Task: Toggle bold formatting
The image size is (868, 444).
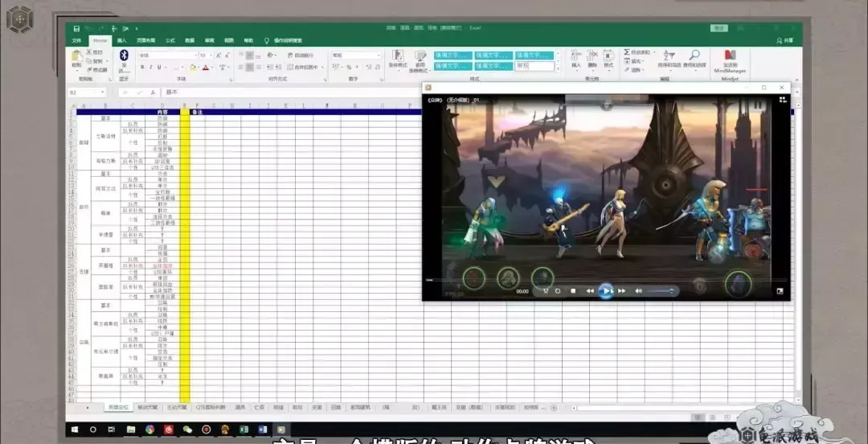Action: coord(142,67)
